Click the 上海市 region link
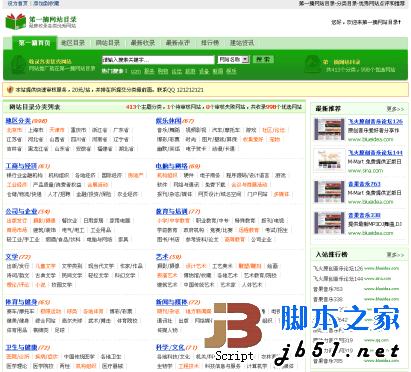Viewport: 411px width, 372px height. coord(36,130)
